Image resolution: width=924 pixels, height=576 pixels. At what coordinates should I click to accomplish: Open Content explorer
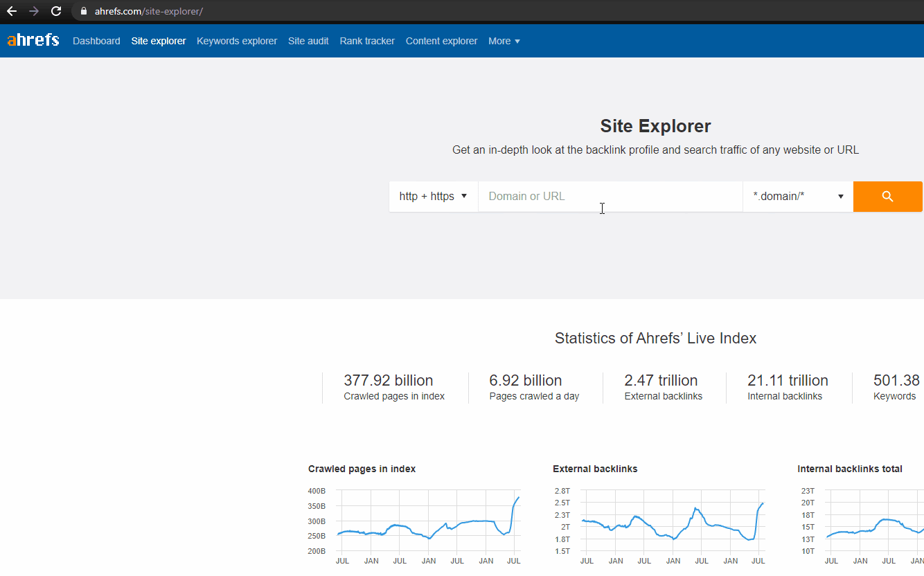point(441,41)
